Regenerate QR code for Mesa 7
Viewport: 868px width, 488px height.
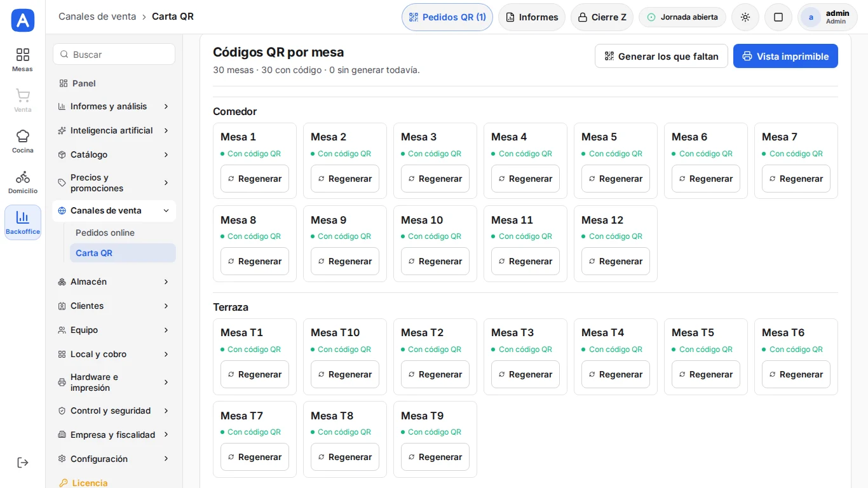[x=796, y=179]
